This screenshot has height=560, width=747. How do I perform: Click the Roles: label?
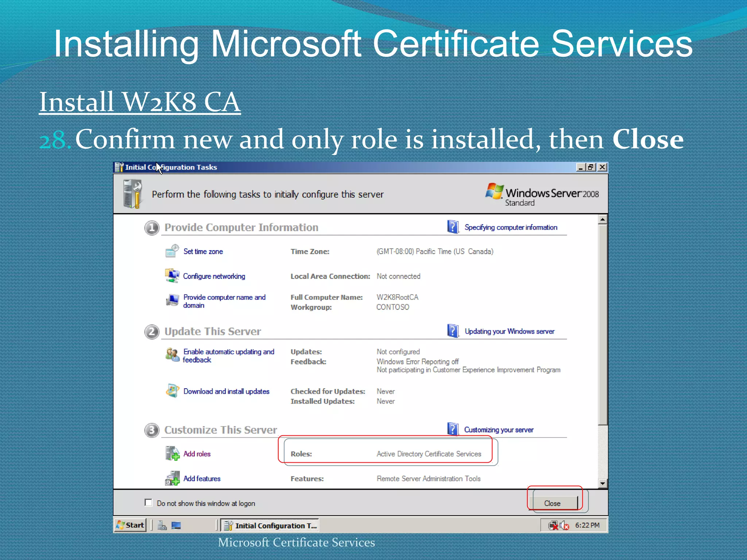(301, 454)
